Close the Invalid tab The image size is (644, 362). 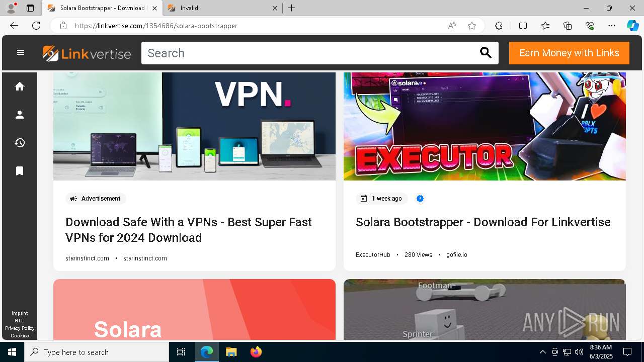click(x=275, y=8)
